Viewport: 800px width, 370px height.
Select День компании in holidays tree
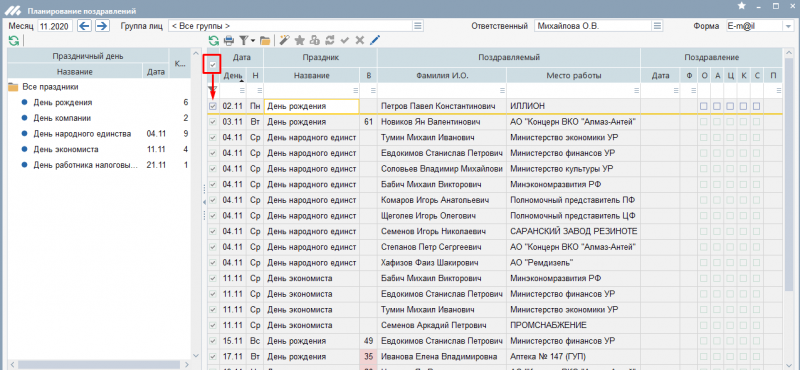click(62, 118)
